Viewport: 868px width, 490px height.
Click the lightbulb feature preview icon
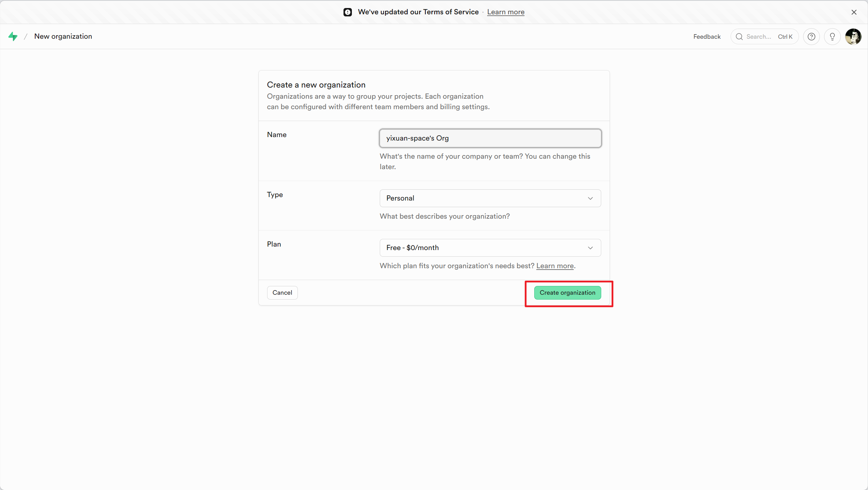pyautogui.click(x=832, y=37)
